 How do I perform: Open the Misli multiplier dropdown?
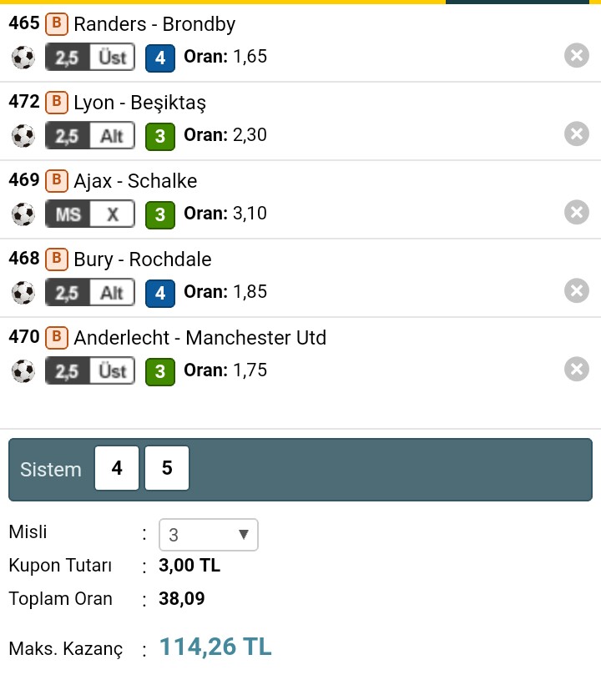209,535
